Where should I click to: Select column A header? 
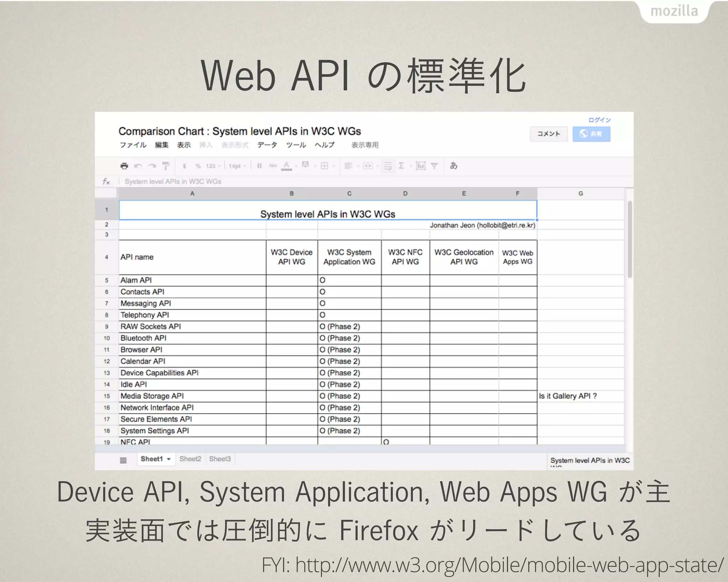pyautogui.click(x=192, y=194)
